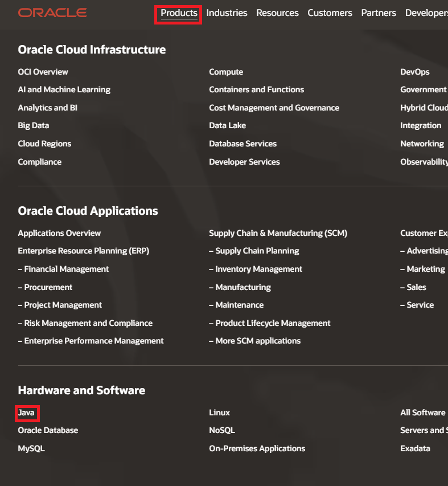This screenshot has height=486, width=448.
Task: Open Developer Services
Action: click(244, 162)
